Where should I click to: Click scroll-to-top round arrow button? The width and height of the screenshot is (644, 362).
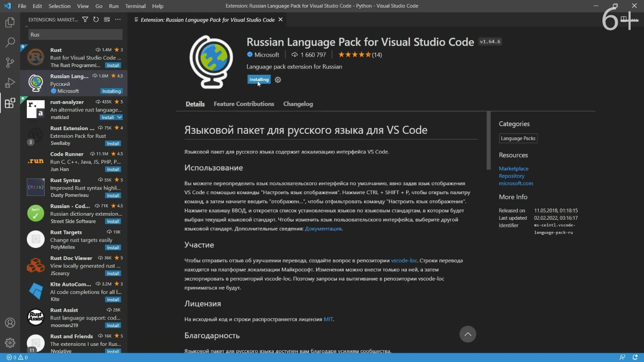point(468,334)
